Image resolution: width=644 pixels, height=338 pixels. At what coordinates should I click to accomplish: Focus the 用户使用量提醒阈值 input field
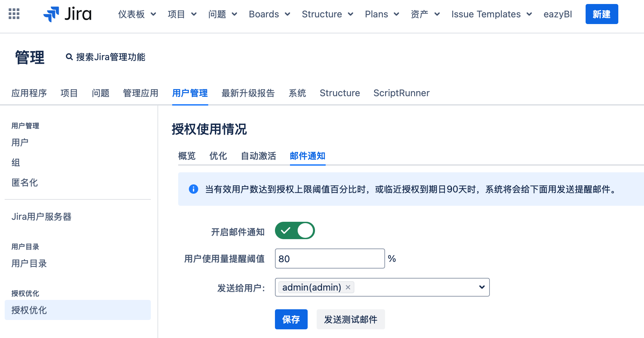coord(329,259)
